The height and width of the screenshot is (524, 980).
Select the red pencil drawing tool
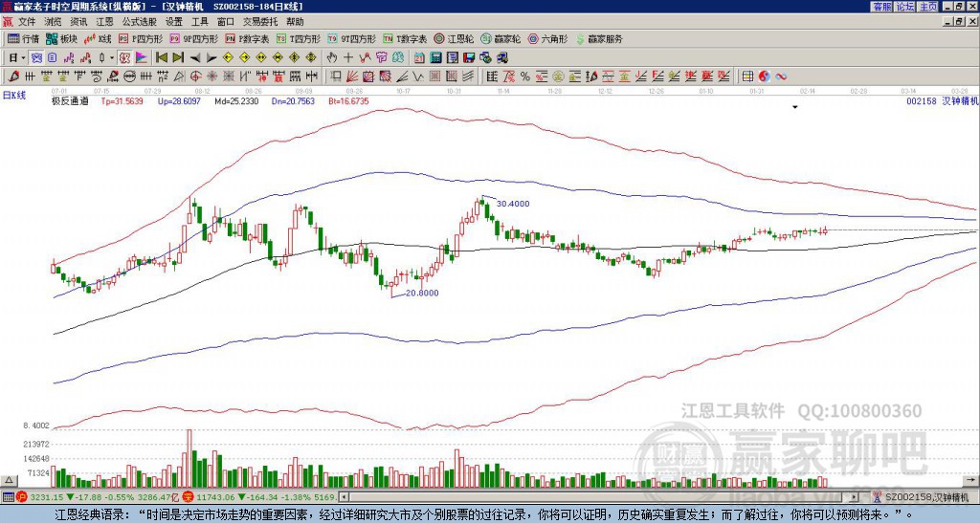point(13,76)
